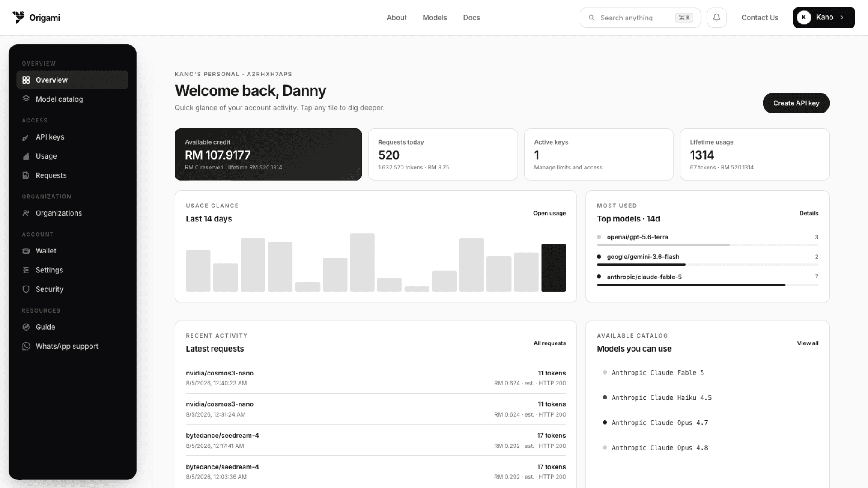Click the black latest-day usage bar
This screenshot has width=868, height=488.
[553, 268]
